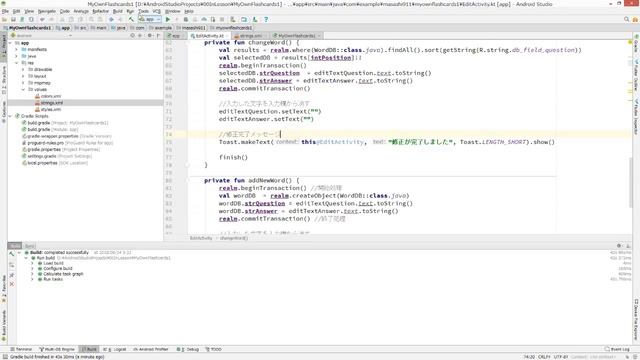Open the File menu
The height and width of the screenshot is (360, 640).
click(x=5, y=11)
